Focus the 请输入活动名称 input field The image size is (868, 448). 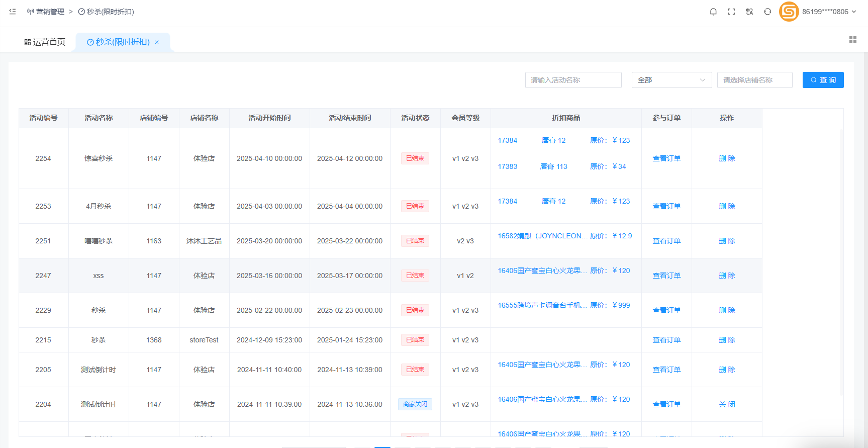click(x=573, y=80)
